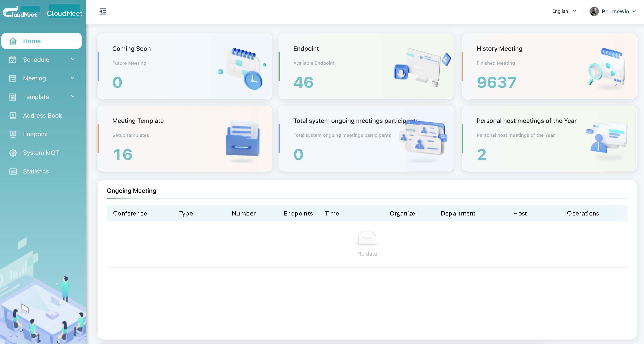Click the Conference column header
Image resolution: width=644 pixels, height=362 pixels.
click(130, 213)
